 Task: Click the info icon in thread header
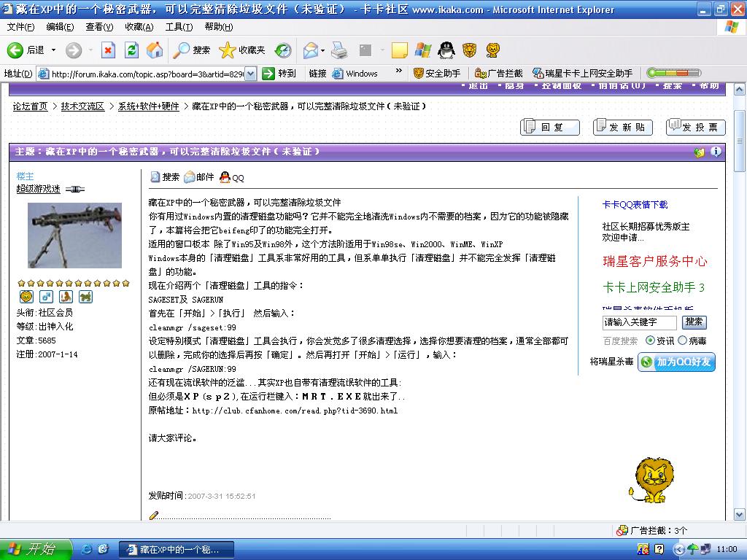click(716, 152)
